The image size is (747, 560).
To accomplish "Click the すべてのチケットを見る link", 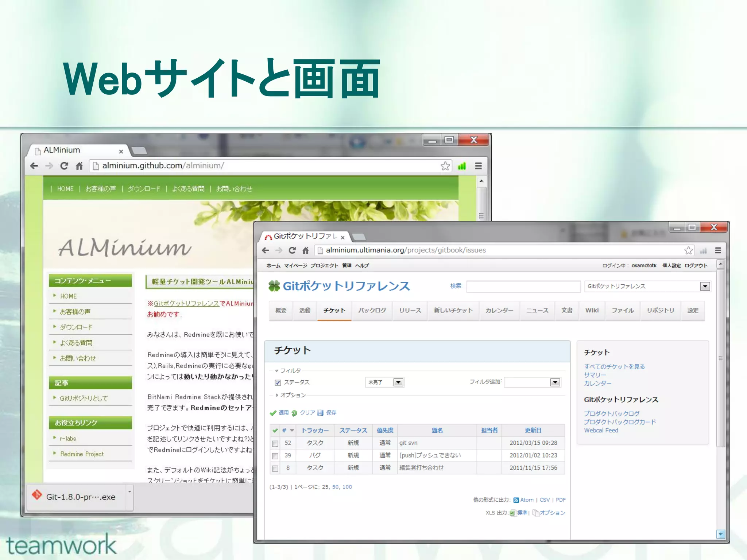I will (614, 367).
